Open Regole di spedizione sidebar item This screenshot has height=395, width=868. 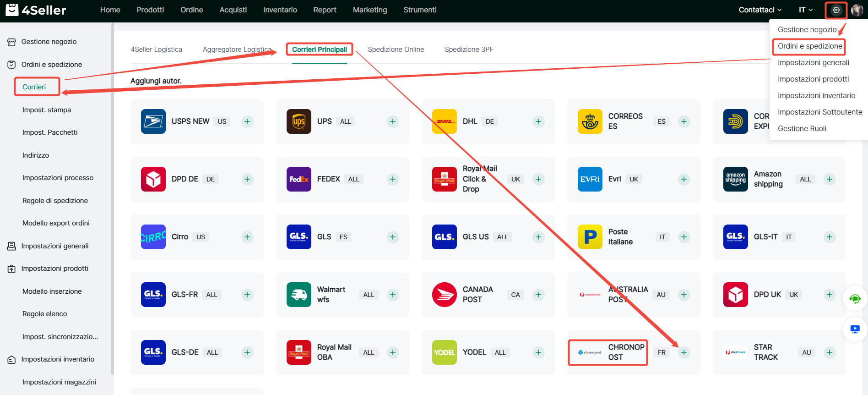click(x=55, y=201)
